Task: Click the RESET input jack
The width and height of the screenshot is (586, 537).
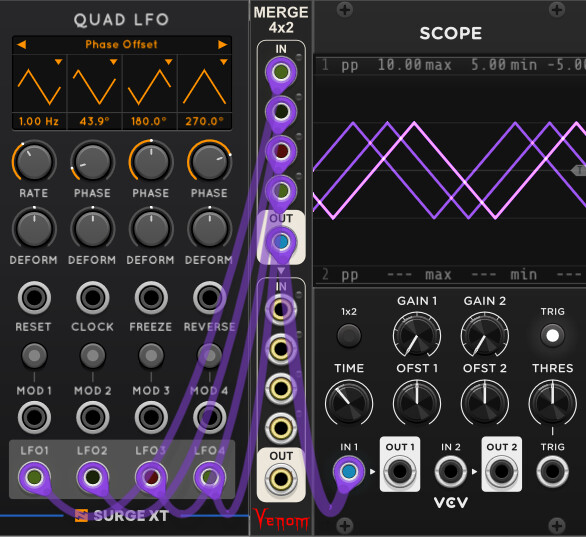Action: click(x=34, y=298)
